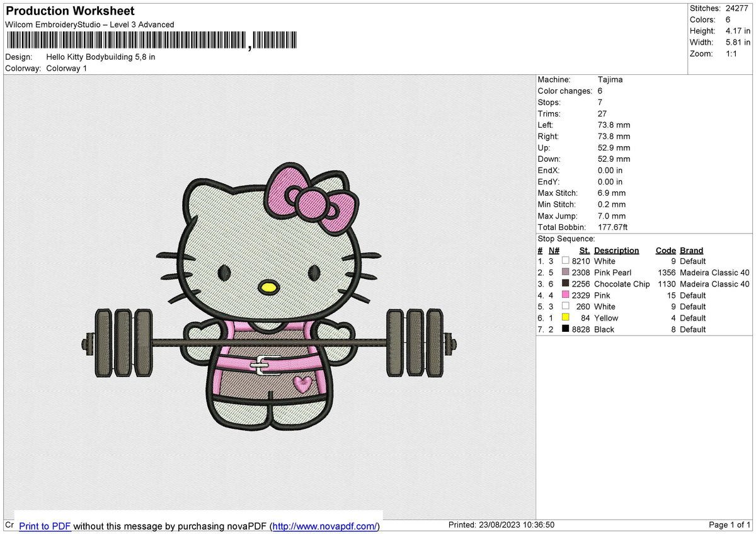Click the design barcode image
The image size is (756, 534).
[x=151, y=40]
